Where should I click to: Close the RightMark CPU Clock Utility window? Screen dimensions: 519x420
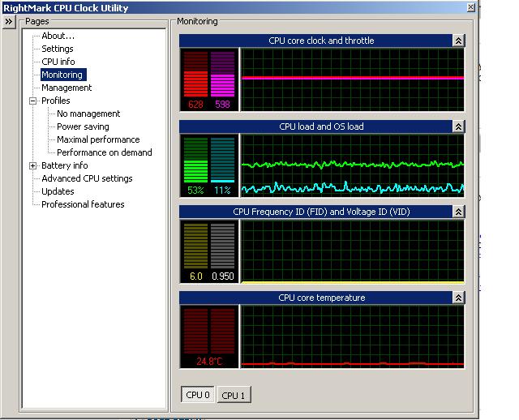click(x=471, y=7)
